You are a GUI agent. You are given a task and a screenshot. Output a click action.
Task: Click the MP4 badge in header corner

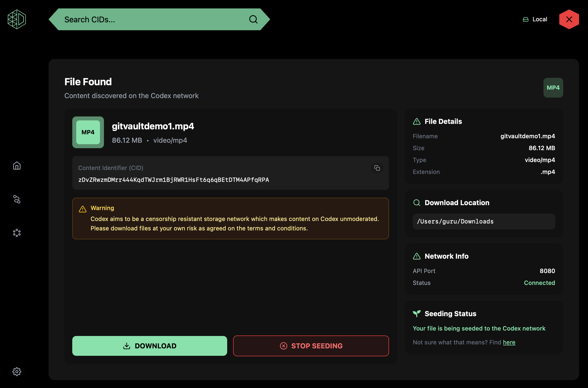(553, 88)
